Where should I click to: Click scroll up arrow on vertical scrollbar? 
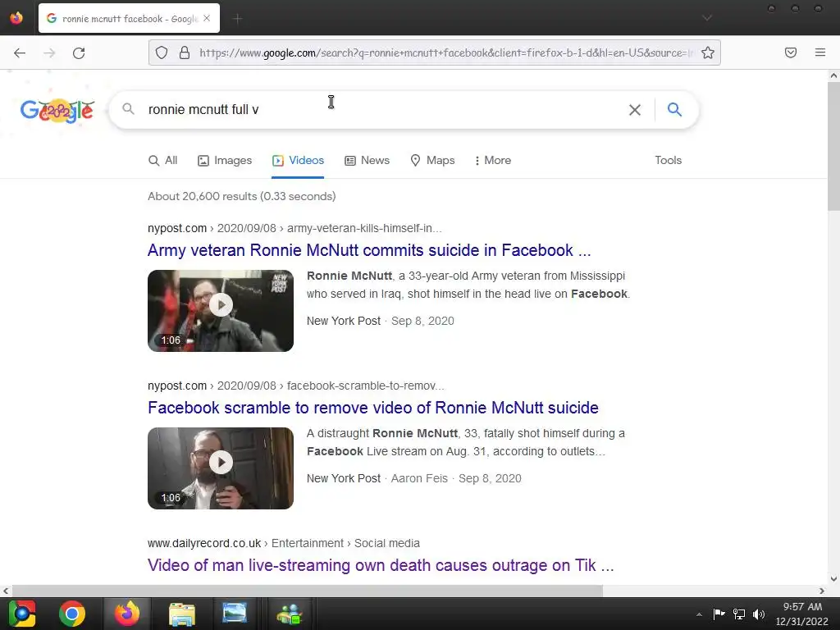tap(833, 75)
